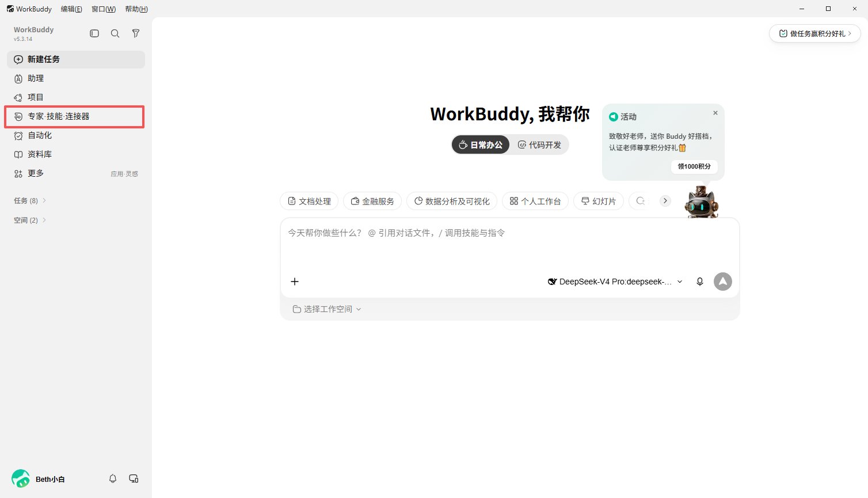Open search in WorkBuddy sidebar
The width and height of the screenshot is (868, 498).
click(x=115, y=33)
